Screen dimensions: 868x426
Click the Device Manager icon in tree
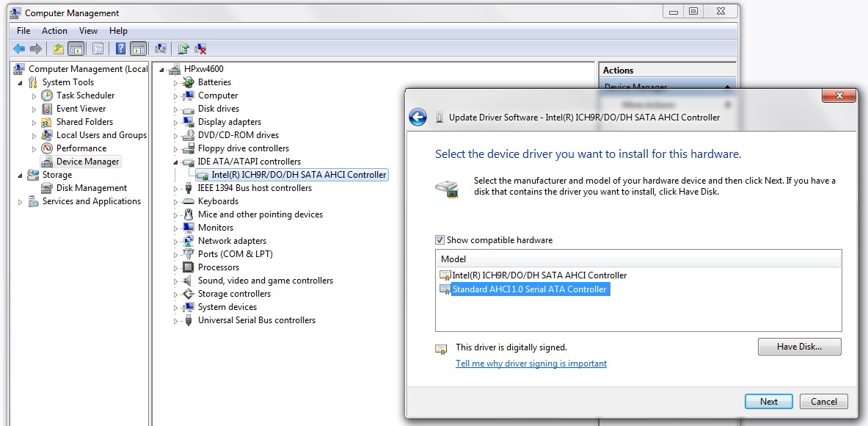click(47, 162)
